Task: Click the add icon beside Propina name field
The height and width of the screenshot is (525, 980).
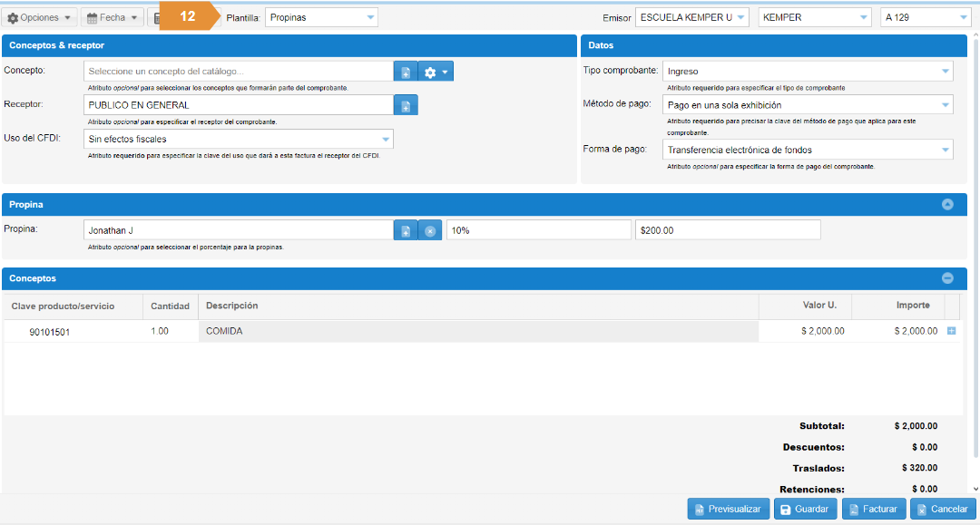Action: tap(406, 230)
